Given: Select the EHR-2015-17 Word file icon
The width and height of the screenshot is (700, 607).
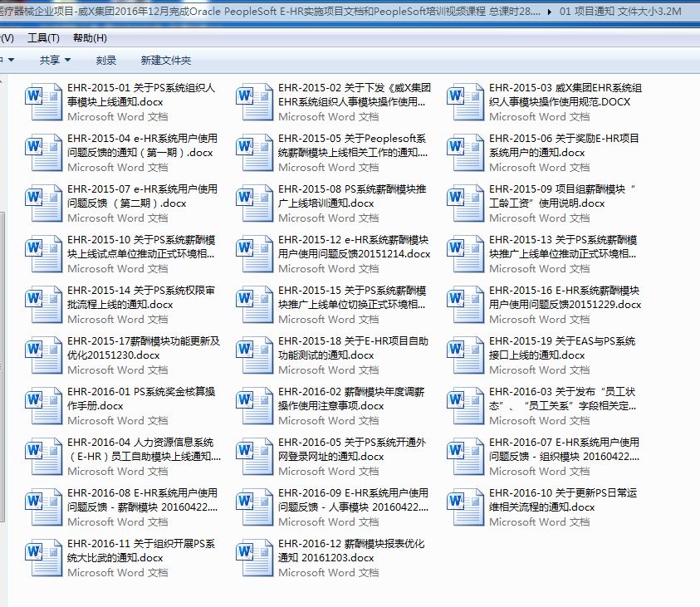Looking at the screenshot, I should (x=43, y=355).
